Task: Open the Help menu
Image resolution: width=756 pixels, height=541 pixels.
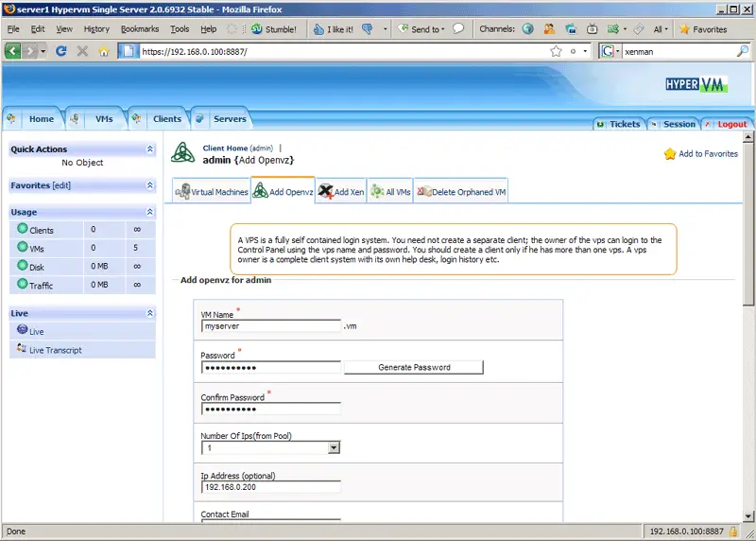Action: tap(208, 29)
